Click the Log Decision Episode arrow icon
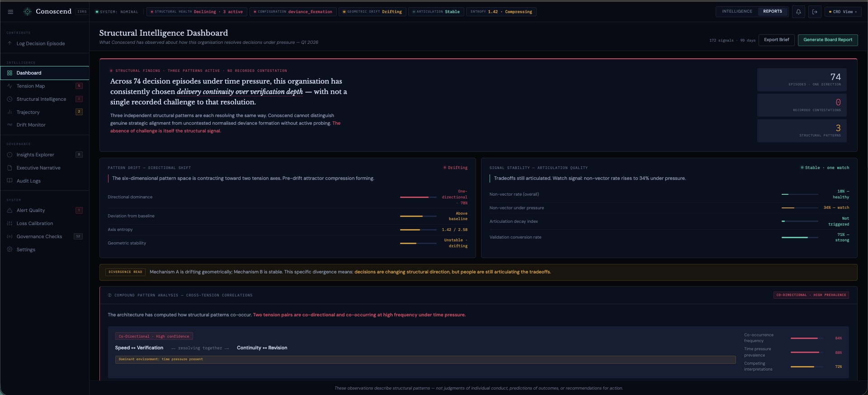Image resolution: width=868 pixels, height=395 pixels. coord(9,43)
